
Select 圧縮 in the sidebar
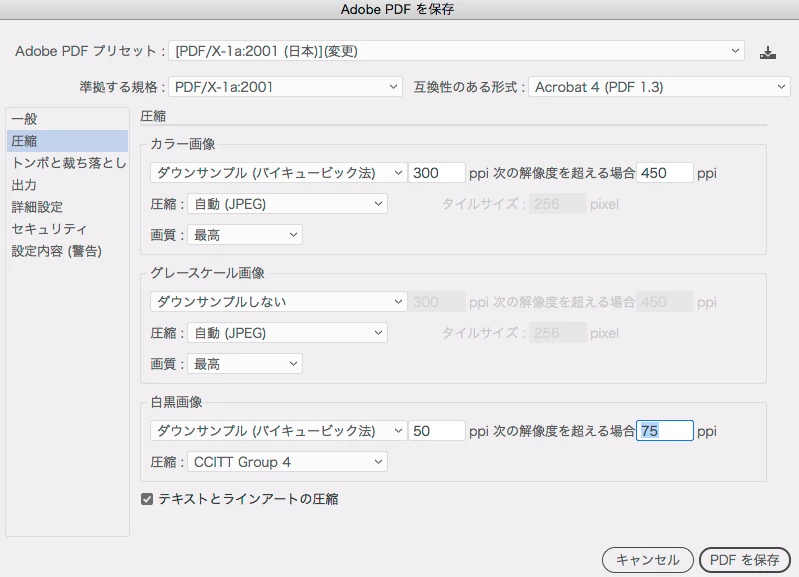tap(67, 141)
